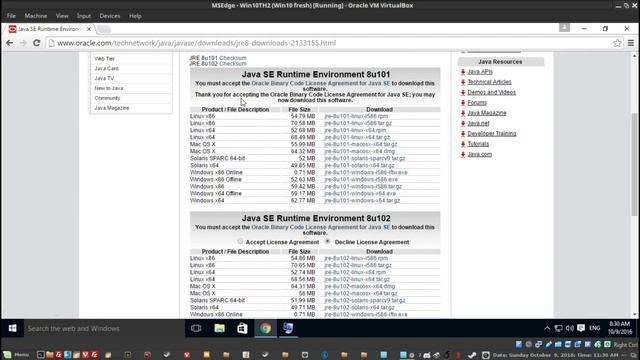Image resolution: width=640 pixels, height=360 pixels.
Task: Open the license agreement link under the 8u102 heading
Action: click(x=321, y=227)
